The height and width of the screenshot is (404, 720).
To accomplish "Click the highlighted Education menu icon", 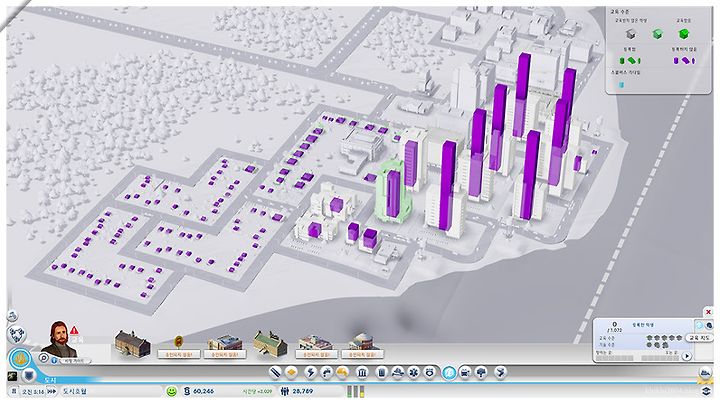I will pyautogui.click(x=449, y=372).
